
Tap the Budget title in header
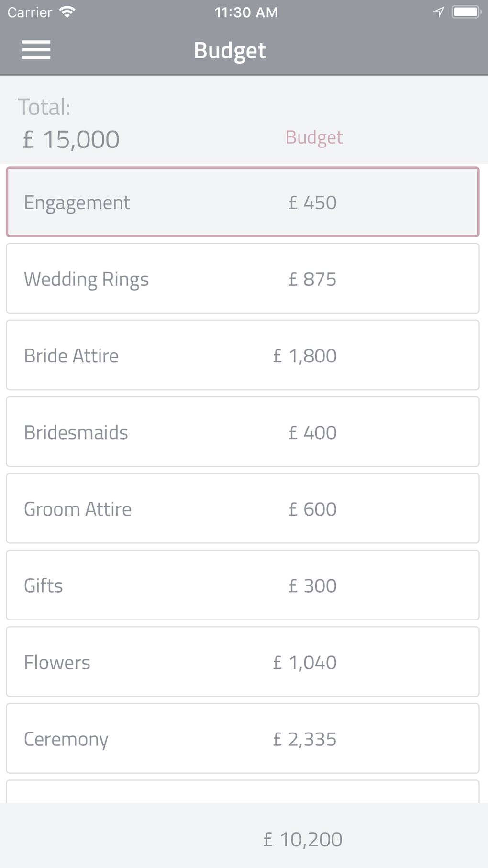(230, 50)
